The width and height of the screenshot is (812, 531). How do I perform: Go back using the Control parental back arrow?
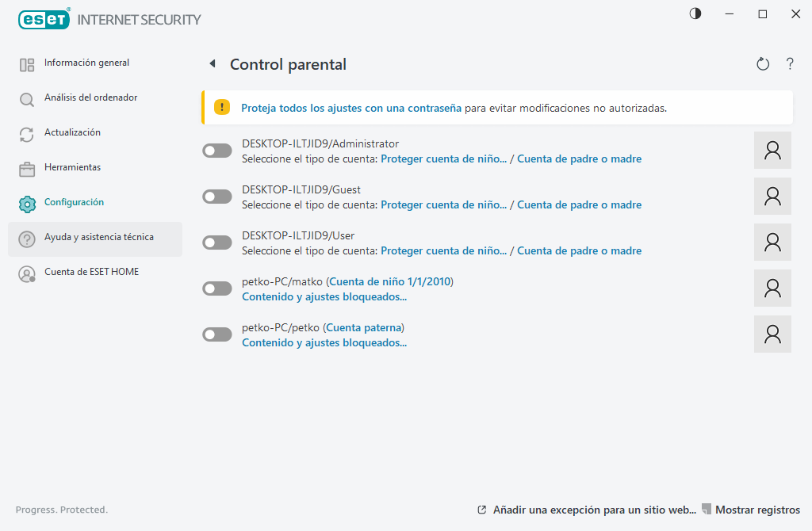point(212,63)
